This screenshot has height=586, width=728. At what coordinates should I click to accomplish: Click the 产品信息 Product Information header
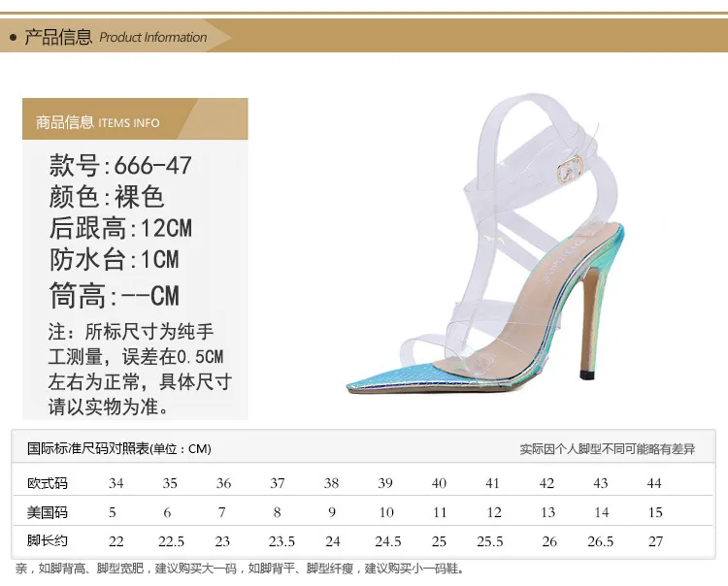coord(116,37)
